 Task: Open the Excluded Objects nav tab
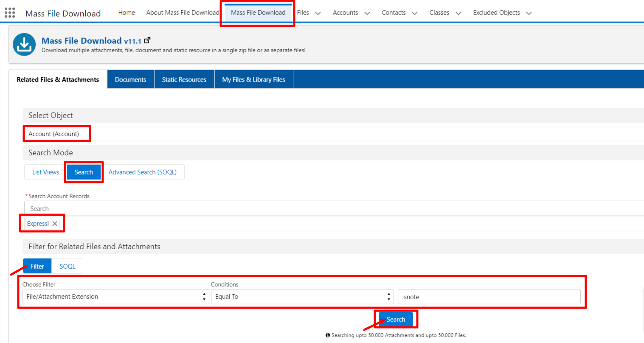(496, 13)
